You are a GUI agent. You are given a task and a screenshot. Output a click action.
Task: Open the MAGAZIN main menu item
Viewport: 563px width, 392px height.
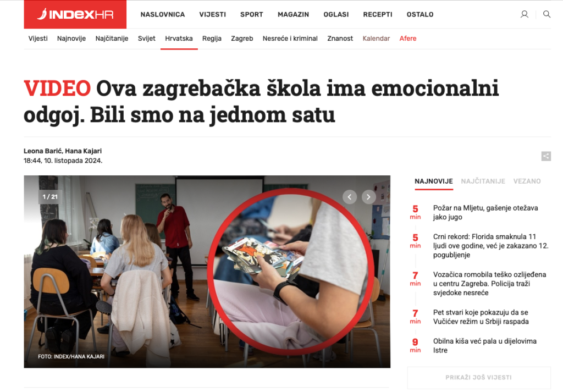point(293,14)
